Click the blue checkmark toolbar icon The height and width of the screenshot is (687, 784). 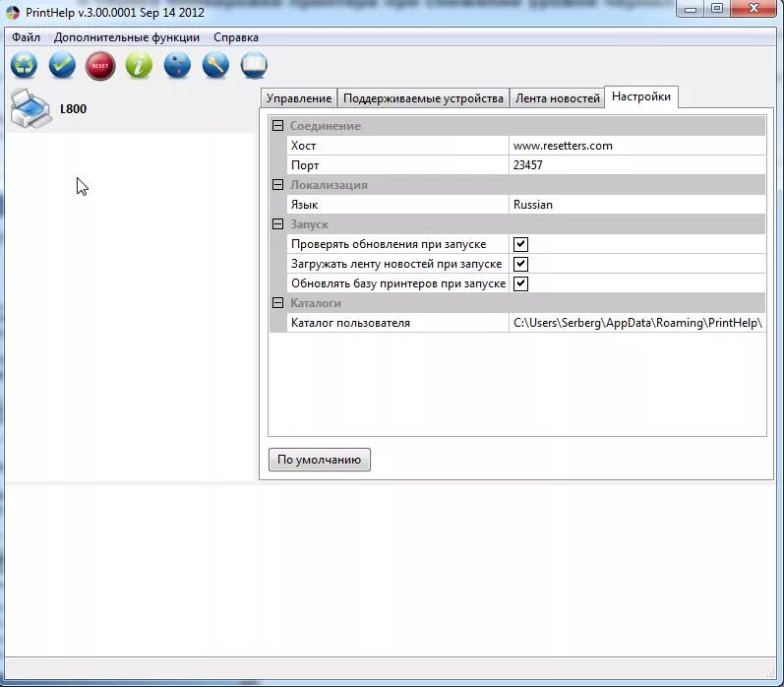click(63, 66)
